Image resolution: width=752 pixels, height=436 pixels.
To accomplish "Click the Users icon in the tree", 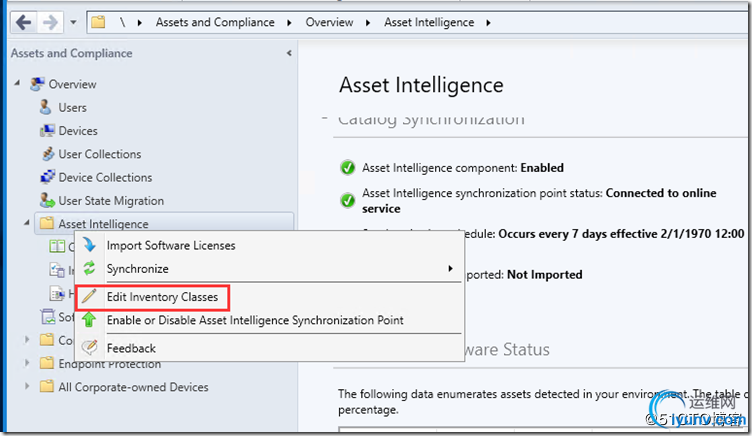I will 46,108.
